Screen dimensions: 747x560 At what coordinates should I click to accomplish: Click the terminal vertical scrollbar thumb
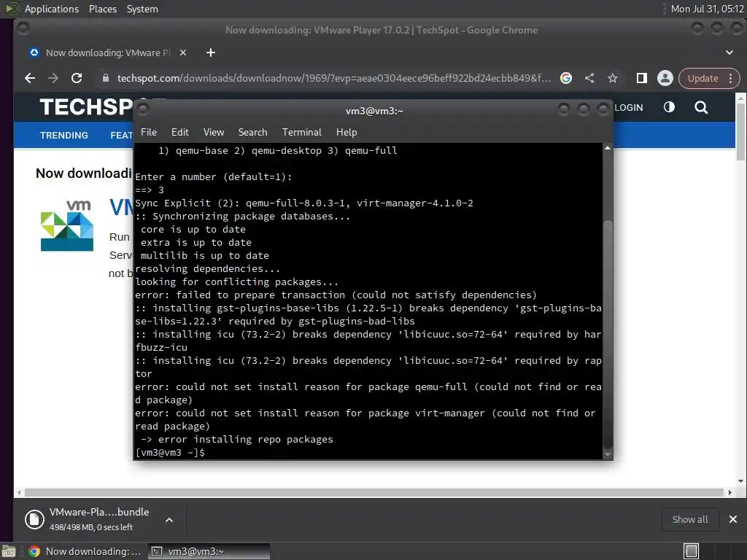click(x=608, y=333)
